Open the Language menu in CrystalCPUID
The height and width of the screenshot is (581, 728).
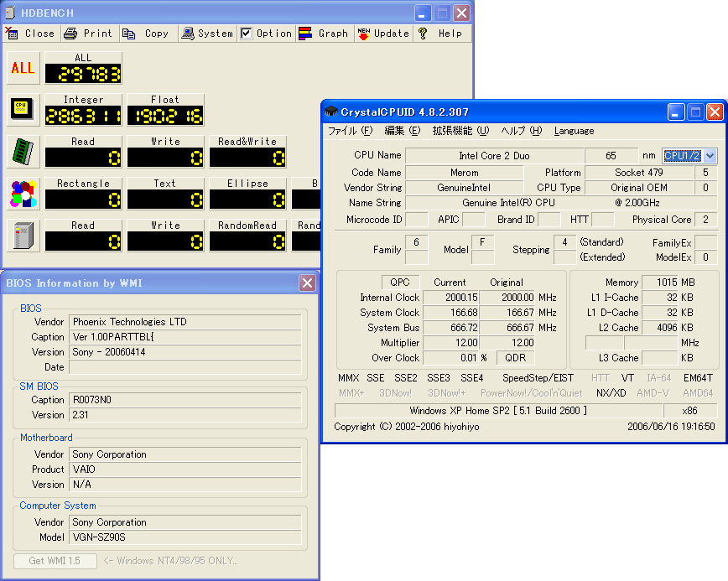(574, 131)
